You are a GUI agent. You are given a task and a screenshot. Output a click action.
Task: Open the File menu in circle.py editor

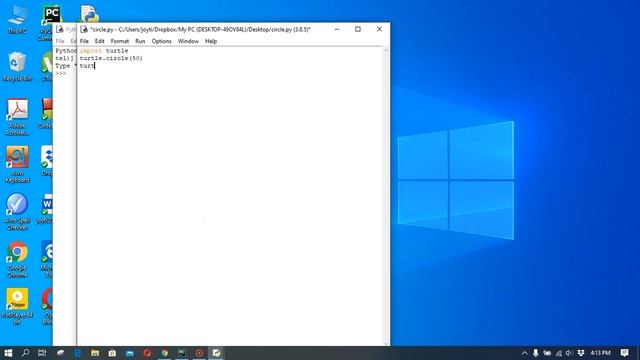(x=84, y=41)
